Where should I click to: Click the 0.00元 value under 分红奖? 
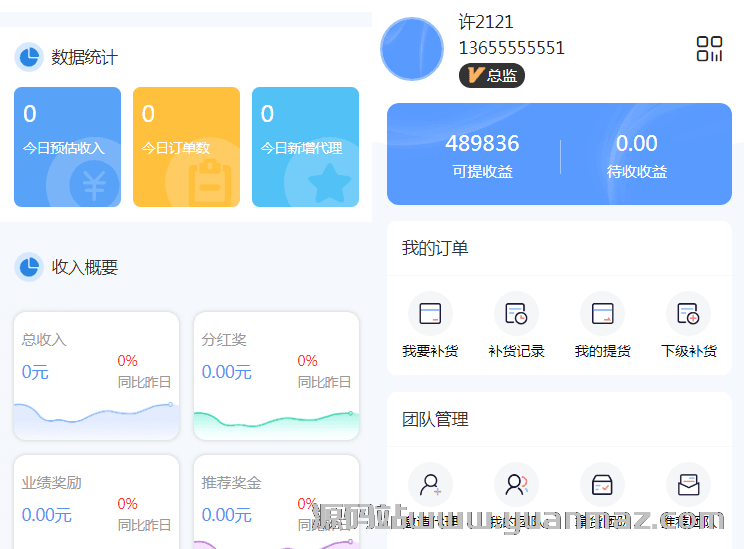pos(227,372)
